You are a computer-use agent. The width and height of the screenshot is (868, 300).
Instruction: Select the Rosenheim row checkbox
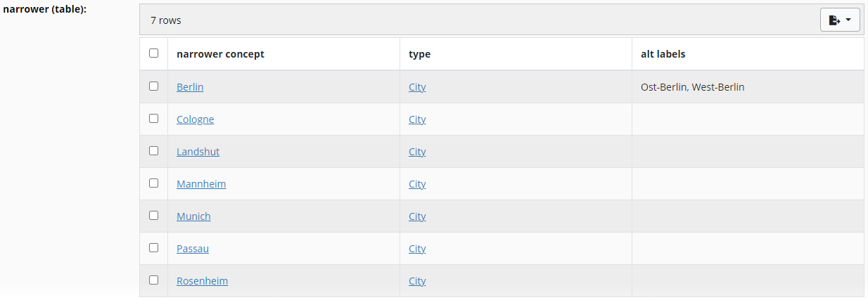[x=154, y=280]
